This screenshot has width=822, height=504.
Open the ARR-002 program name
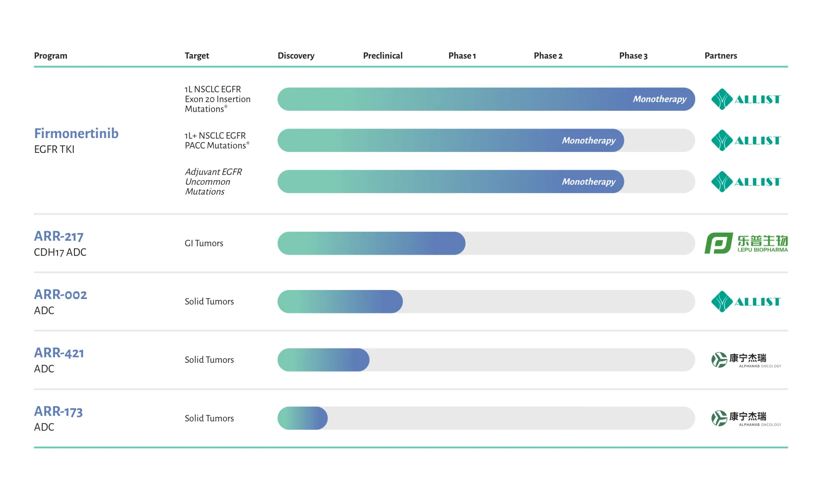coord(60,295)
